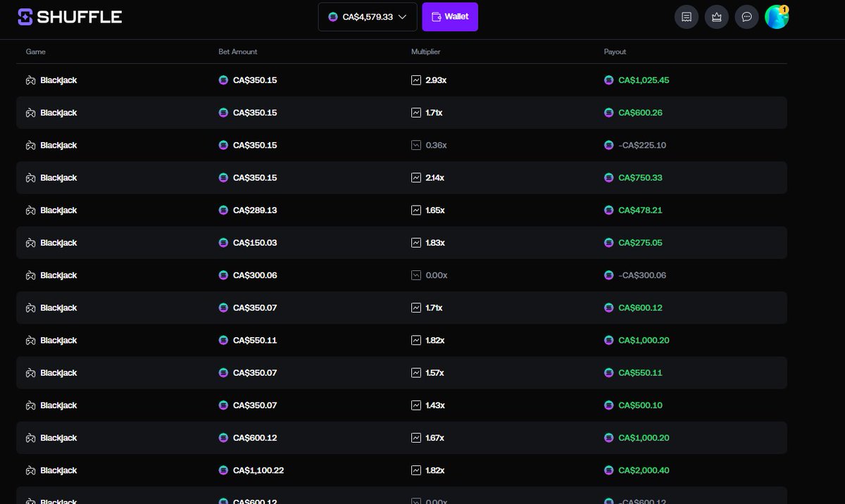Open the chat bubble icon

pos(747,17)
